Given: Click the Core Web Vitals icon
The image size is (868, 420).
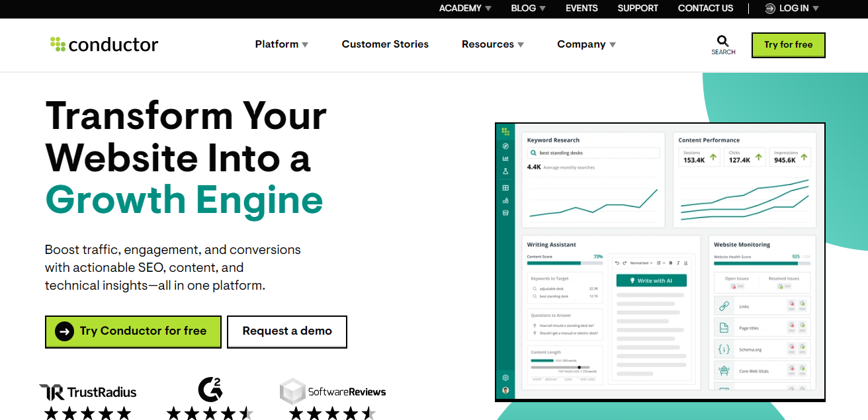Looking at the screenshot, I should pos(724,370).
